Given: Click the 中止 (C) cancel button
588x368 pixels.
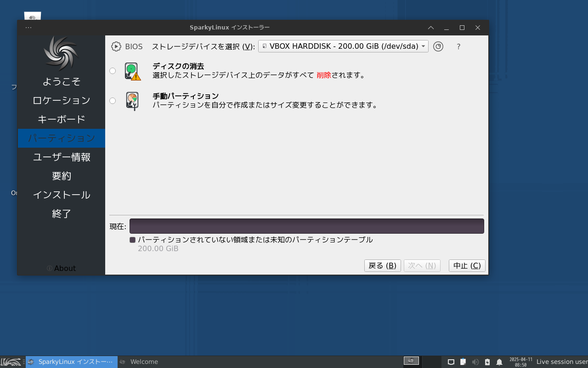Looking at the screenshot, I should coord(467,266).
